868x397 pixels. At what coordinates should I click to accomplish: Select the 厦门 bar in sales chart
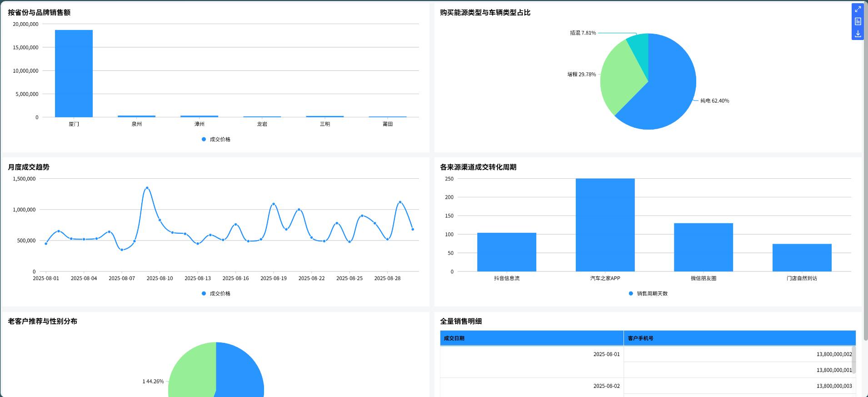(74, 74)
